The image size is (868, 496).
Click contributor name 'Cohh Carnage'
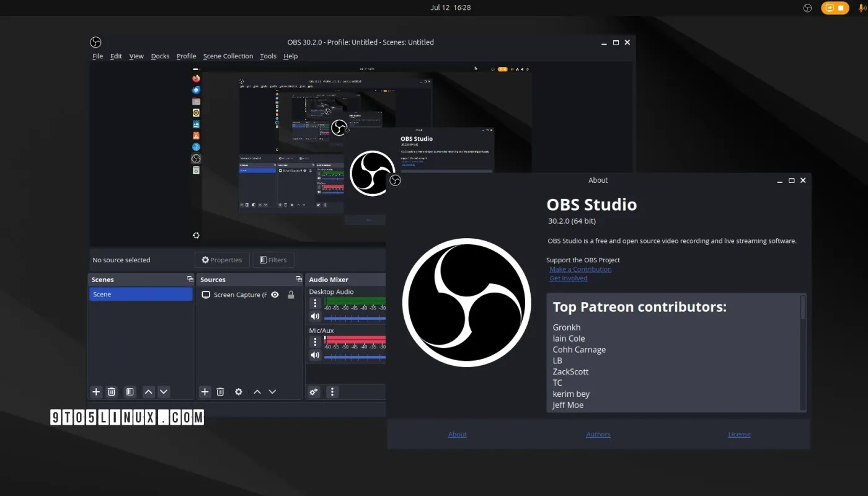pos(579,350)
